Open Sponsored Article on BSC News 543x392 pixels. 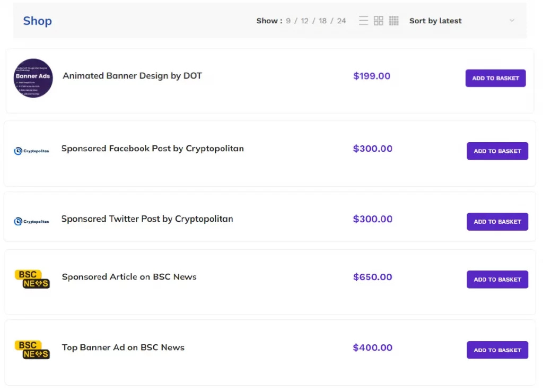tap(129, 277)
